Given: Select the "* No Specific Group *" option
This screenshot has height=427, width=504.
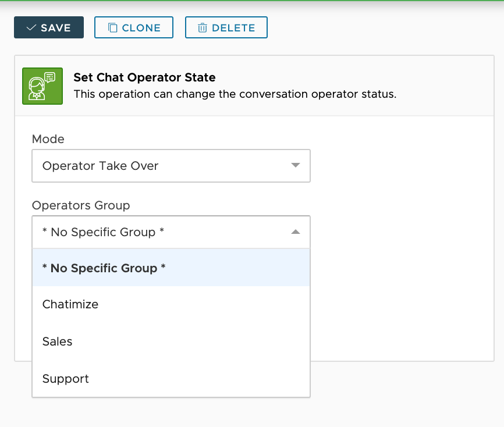Looking at the screenshot, I should point(104,268).
